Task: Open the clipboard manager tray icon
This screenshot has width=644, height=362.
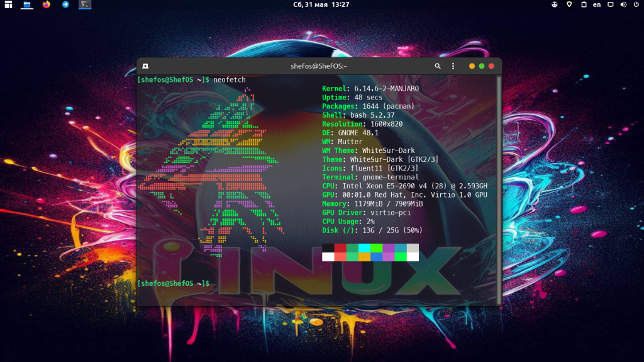Action: click(584, 4)
